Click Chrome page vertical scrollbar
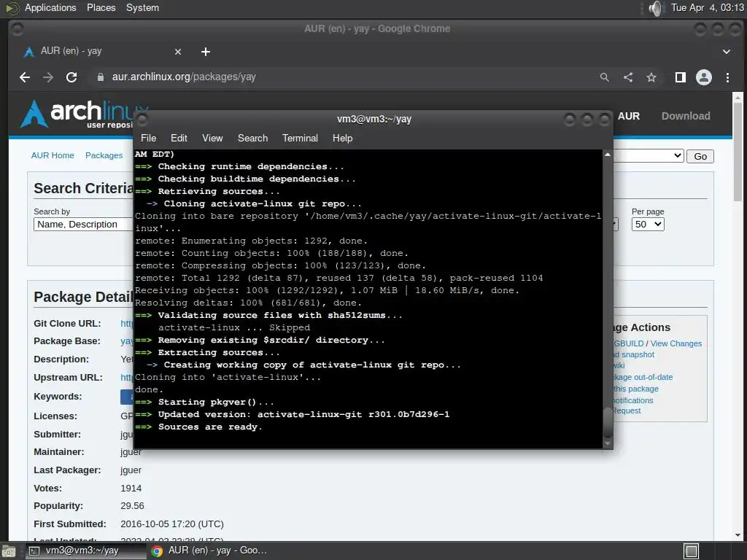The height and width of the screenshot is (560, 747). tap(738, 152)
